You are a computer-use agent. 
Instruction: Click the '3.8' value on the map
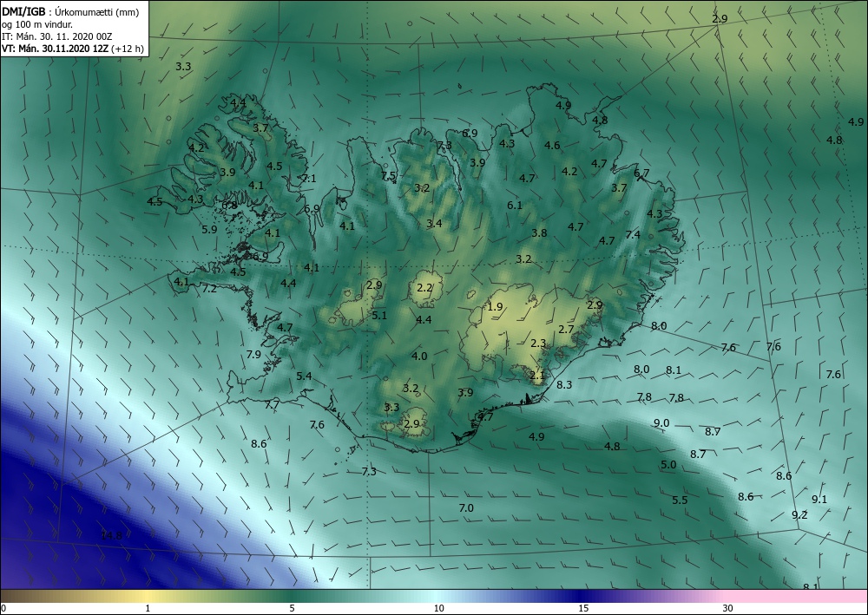click(539, 232)
